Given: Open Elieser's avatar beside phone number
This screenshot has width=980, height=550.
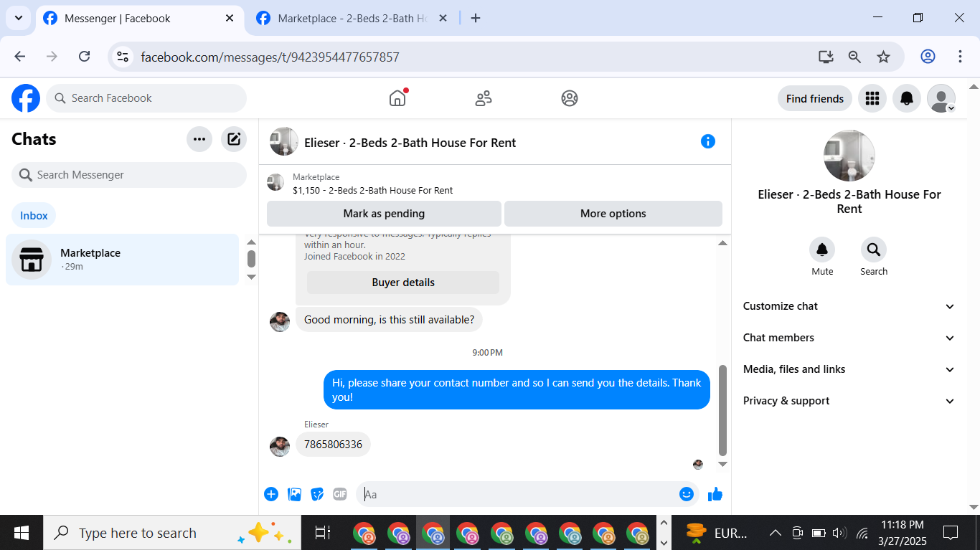Looking at the screenshot, I should pos(280,447).
